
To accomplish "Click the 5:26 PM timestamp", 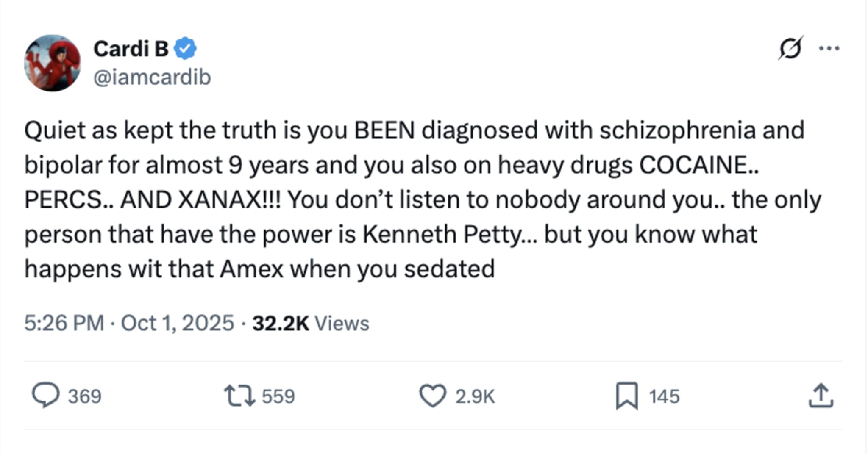I will pos(64,323).
